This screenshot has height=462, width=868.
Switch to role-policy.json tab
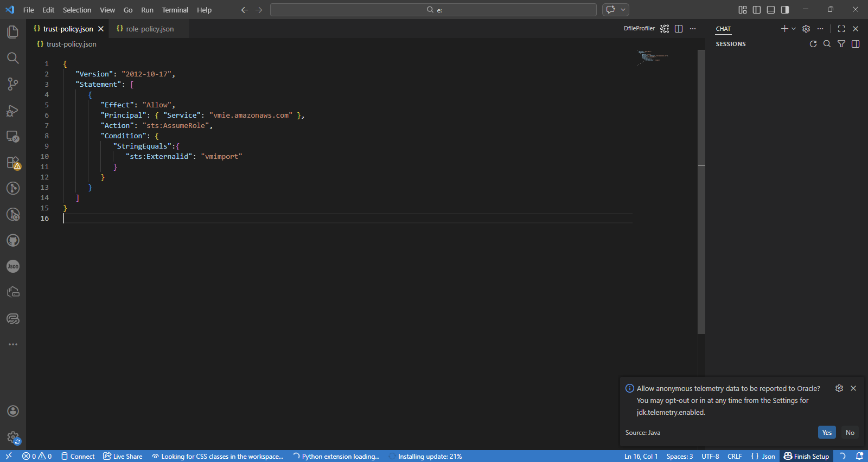point(149,29)
